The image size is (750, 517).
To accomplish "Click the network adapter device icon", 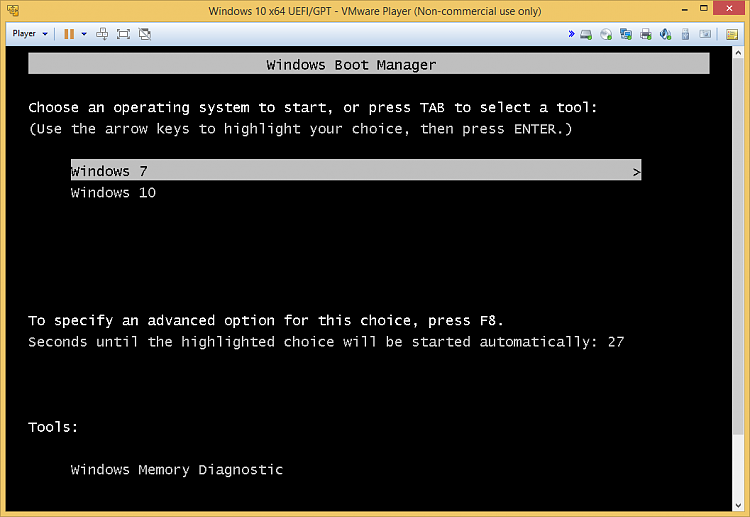I will click(x=626, y=34).
